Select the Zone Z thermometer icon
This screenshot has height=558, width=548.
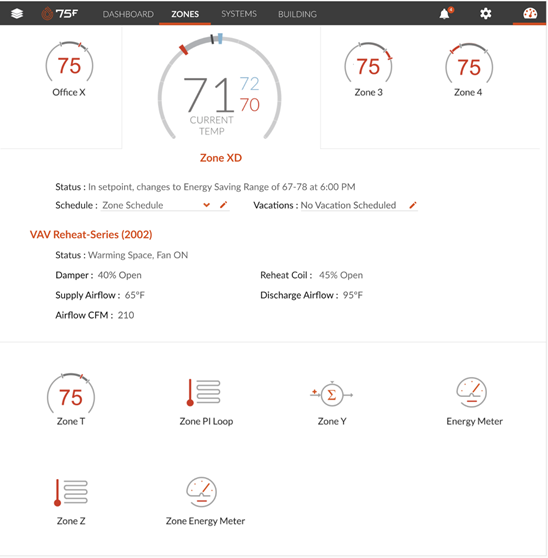(71, 492)
